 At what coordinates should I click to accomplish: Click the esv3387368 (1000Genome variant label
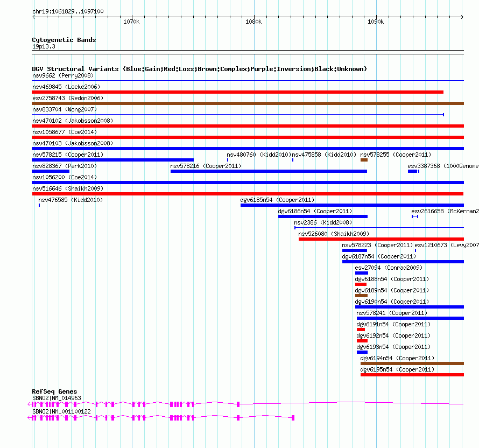[x=443, y=166]
